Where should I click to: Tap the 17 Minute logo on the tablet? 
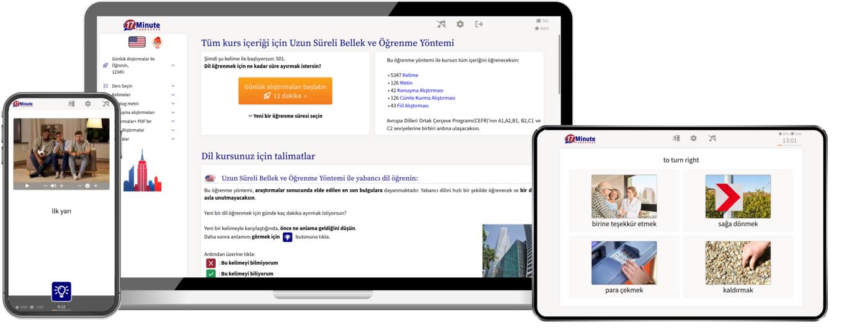580,139
